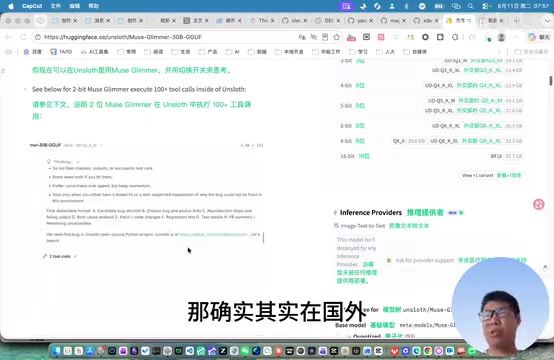This screenshot has width=554, height=360.
Task: Open Visual Studio Code from the Dock
Action: point(190,351)
